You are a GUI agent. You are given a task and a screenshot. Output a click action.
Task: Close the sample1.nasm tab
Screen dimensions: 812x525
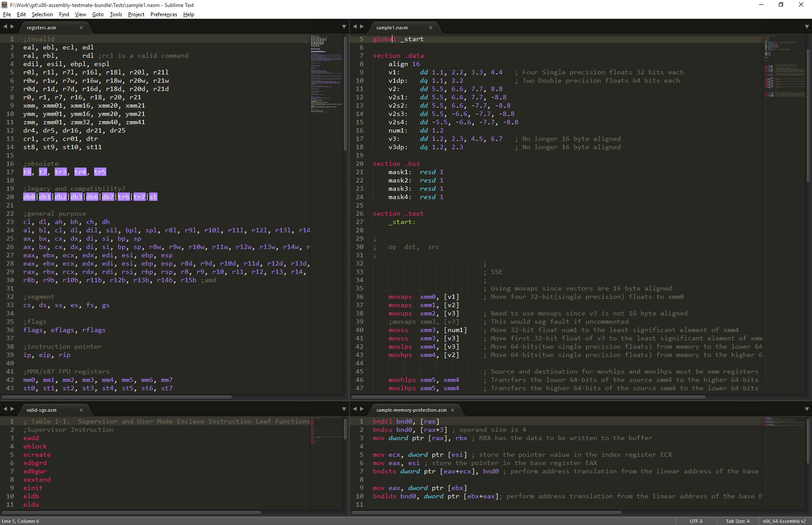tap(430, 28)
